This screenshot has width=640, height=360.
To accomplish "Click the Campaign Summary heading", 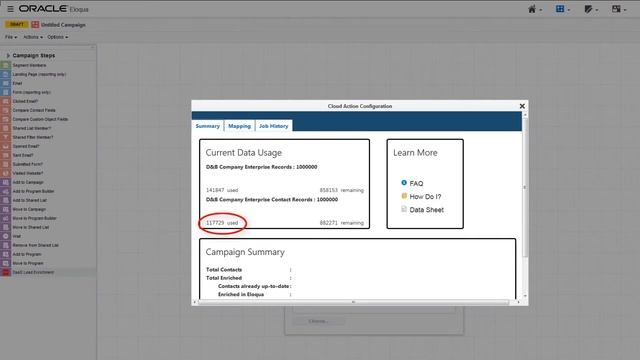I will [x=245, y=252].
